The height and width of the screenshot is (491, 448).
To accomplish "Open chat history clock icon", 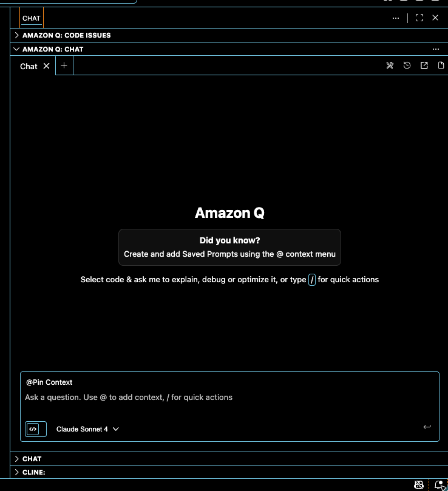I will click(407, 66).
